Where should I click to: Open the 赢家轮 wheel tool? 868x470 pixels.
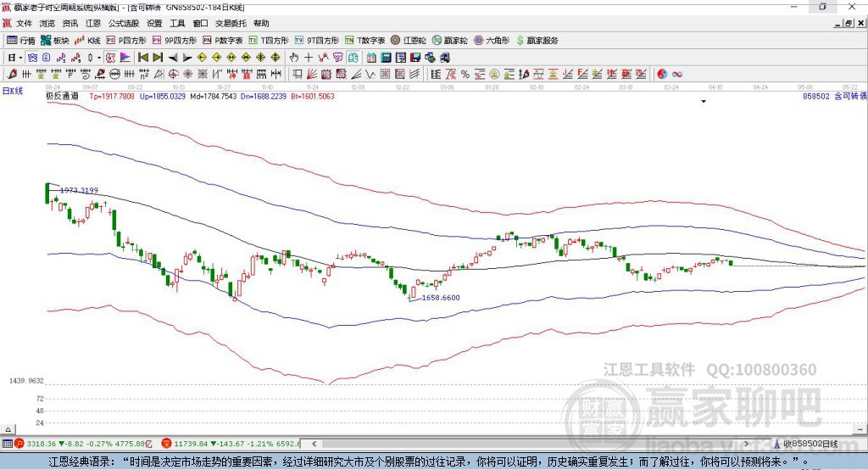tap(449, 41)
